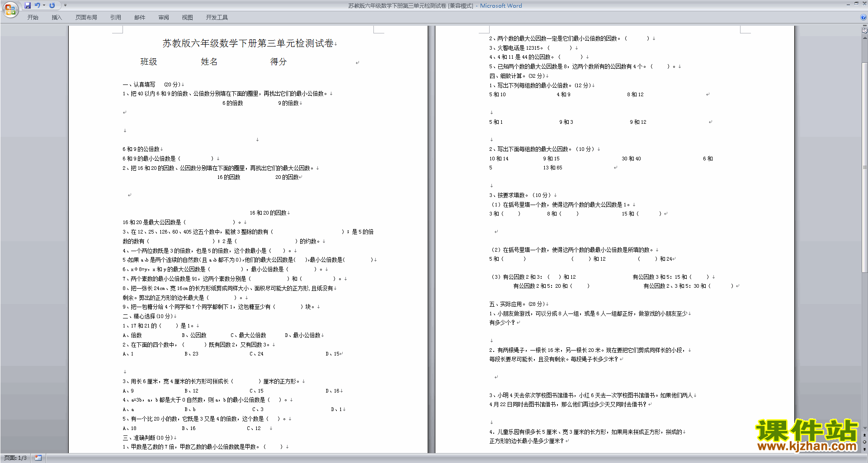Click the vertical scrollbar down arrow
Screen dimensions: 868x463
coord(865,428)
